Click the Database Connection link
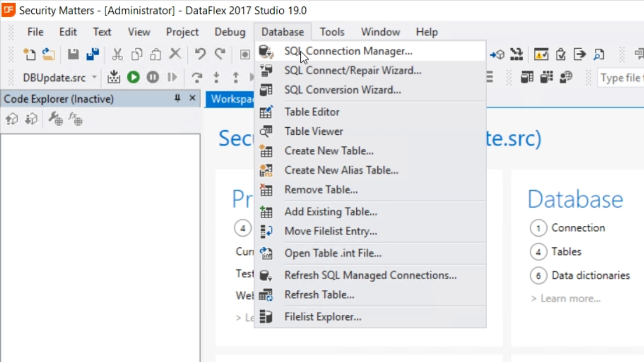Viewport: 644px width, 362px height. pyautogui.click(x=578, y=228)
